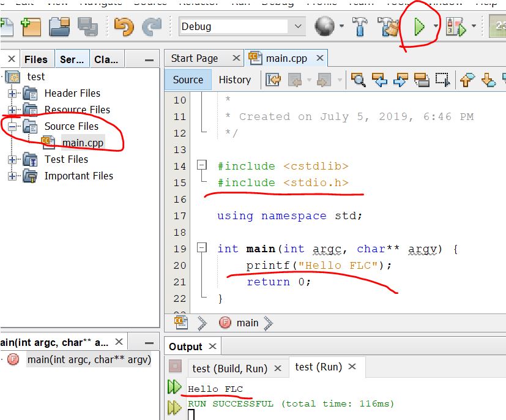This screenshot has width=506, height=420.
Task: Place cursor on printf("Hello FLC") line
Action: (x=319, y=265)
